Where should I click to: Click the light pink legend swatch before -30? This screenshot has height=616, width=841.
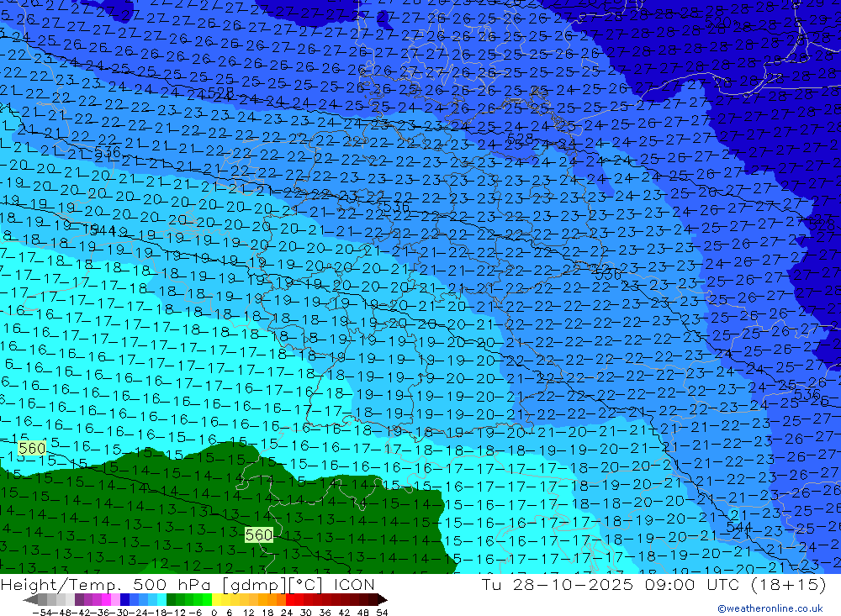(116, 600)
